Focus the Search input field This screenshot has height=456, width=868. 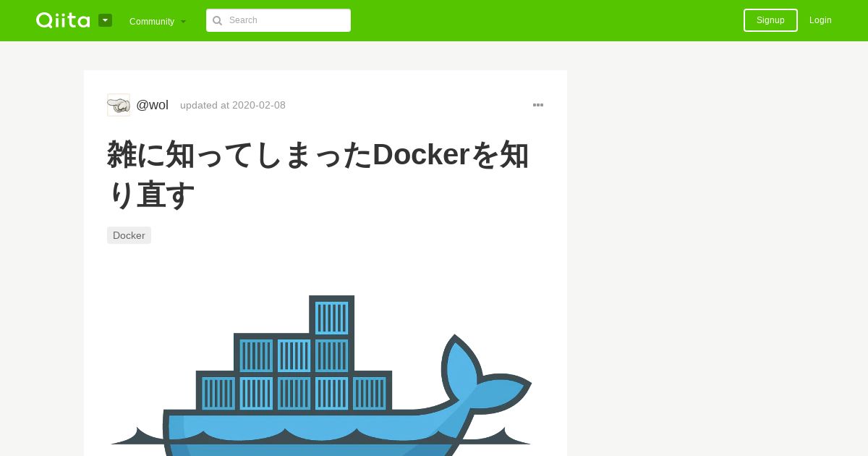278,20
